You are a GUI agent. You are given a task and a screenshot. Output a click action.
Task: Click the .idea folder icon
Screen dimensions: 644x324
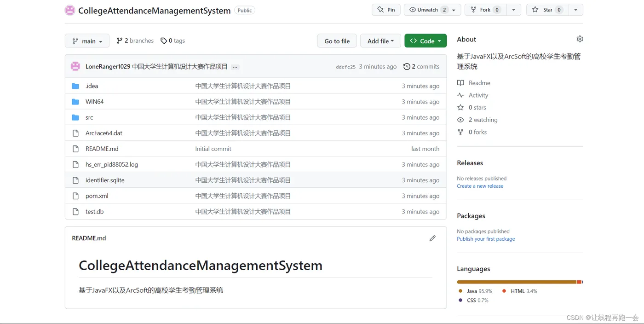tap(75, 86)
